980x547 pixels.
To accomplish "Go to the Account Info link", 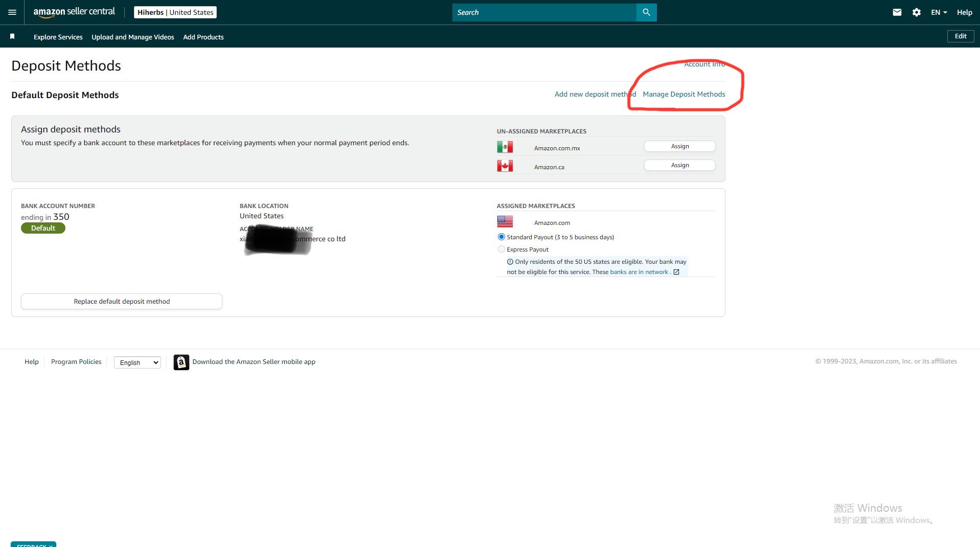I will tap(704, 64).
